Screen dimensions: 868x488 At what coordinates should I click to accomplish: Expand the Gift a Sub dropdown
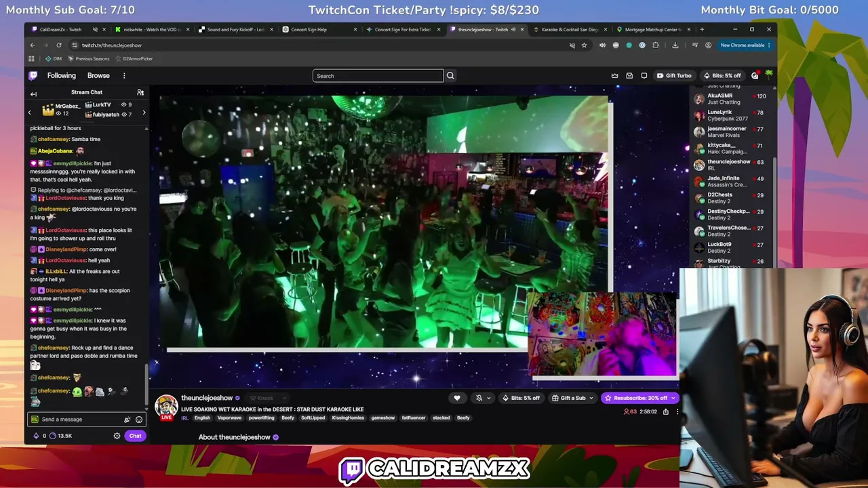(x=591, y=398)
